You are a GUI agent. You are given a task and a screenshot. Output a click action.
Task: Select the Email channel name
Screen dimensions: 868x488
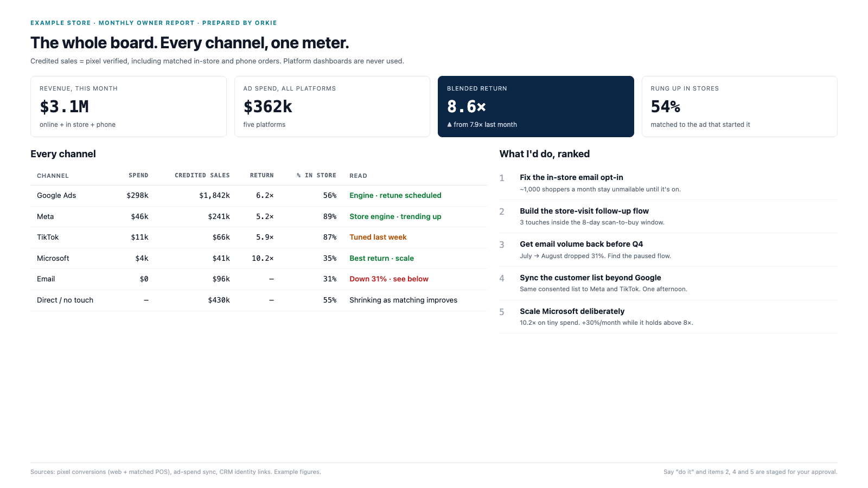tap(46, 279)
